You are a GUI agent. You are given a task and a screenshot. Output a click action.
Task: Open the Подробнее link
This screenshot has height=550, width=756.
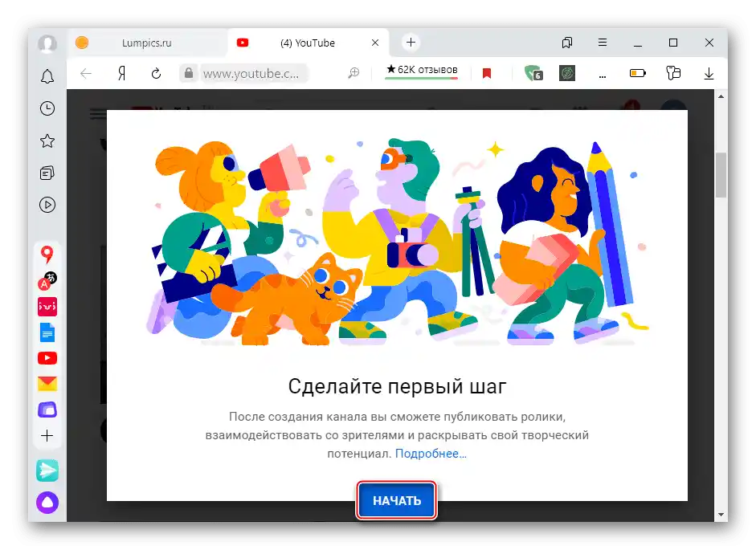click(x=431, y=453)
